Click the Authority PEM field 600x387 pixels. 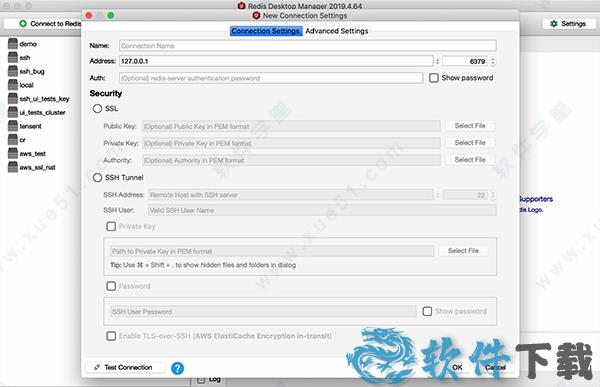[x=291, y=160]
